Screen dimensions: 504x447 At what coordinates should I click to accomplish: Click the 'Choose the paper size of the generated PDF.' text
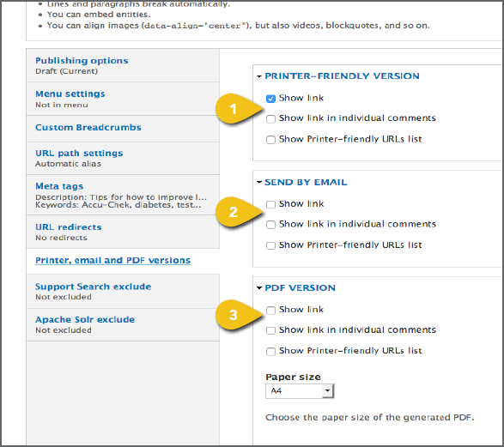tap(370, 418)
